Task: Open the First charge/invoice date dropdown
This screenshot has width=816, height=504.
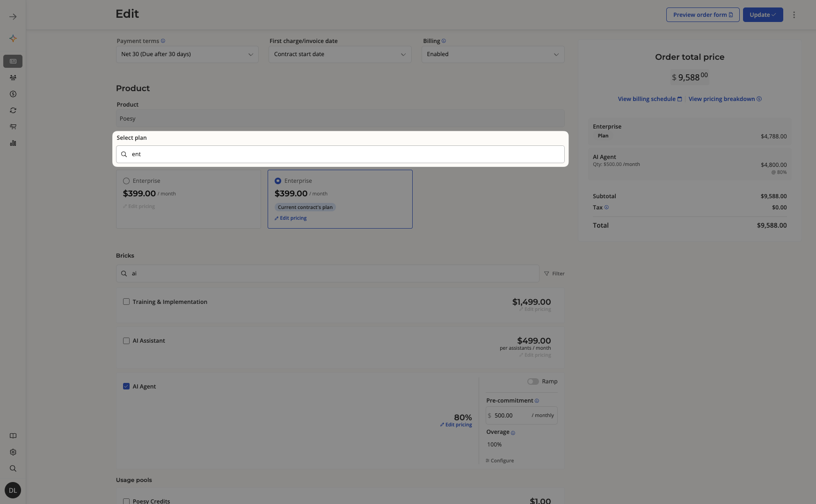Action: (340, 54)
